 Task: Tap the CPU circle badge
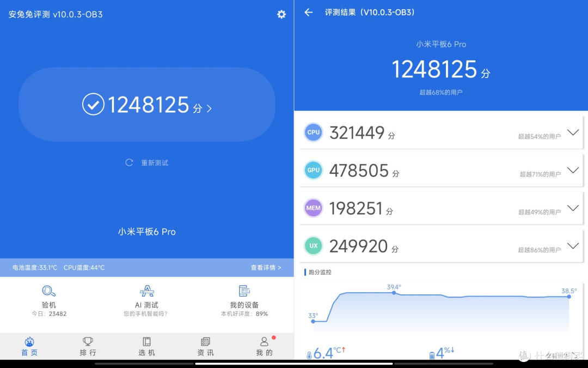point(313,132)
